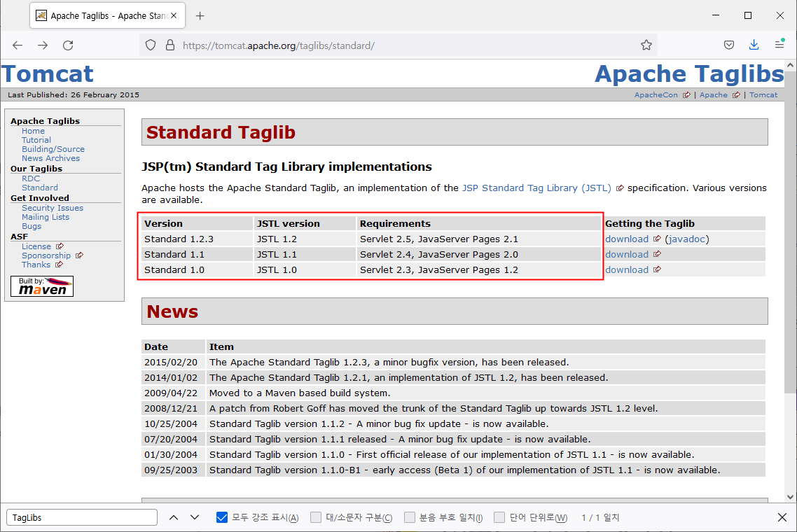The image size is (797, 532).
Task: Open the Tutorial sidebar link
Action: pyautogui.click(x=36, y=140)
